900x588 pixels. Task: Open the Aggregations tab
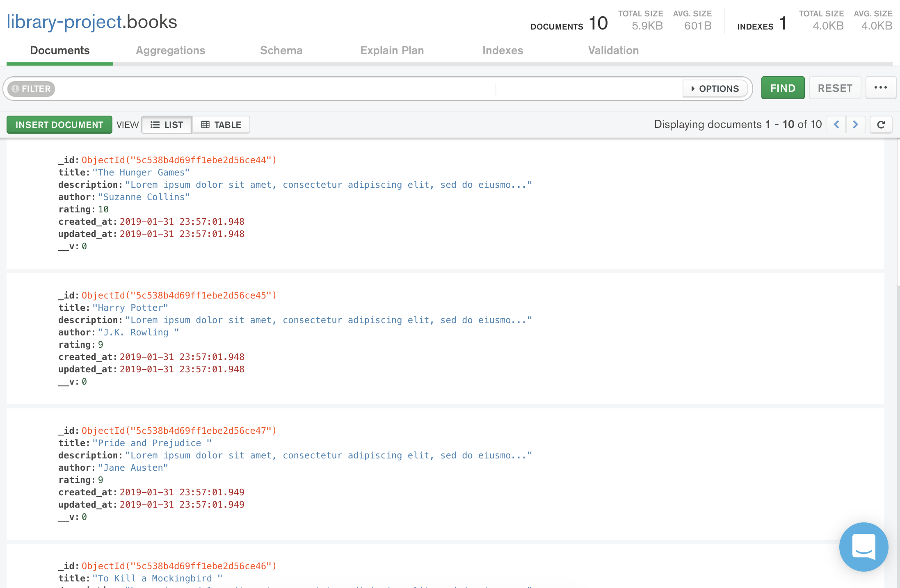pos(170,50)
